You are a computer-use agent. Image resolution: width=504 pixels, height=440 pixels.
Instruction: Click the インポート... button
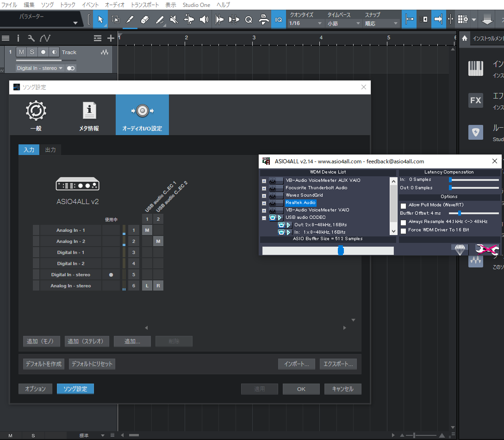coord(296,364)
